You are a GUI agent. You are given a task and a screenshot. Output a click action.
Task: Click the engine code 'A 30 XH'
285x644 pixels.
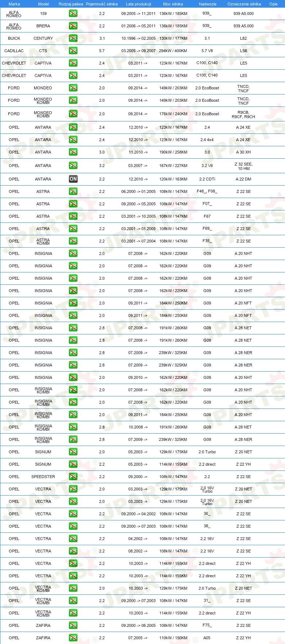(243, 152)
